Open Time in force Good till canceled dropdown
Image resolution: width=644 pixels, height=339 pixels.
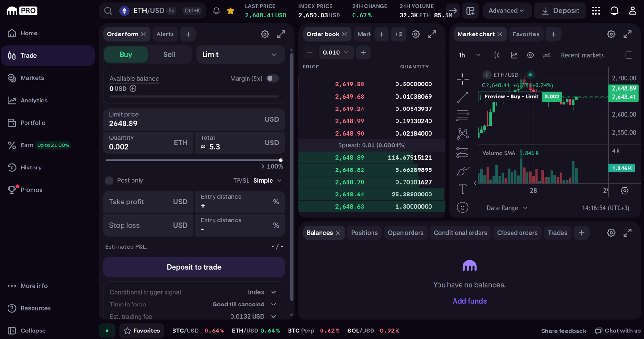[x=244, y=305]
